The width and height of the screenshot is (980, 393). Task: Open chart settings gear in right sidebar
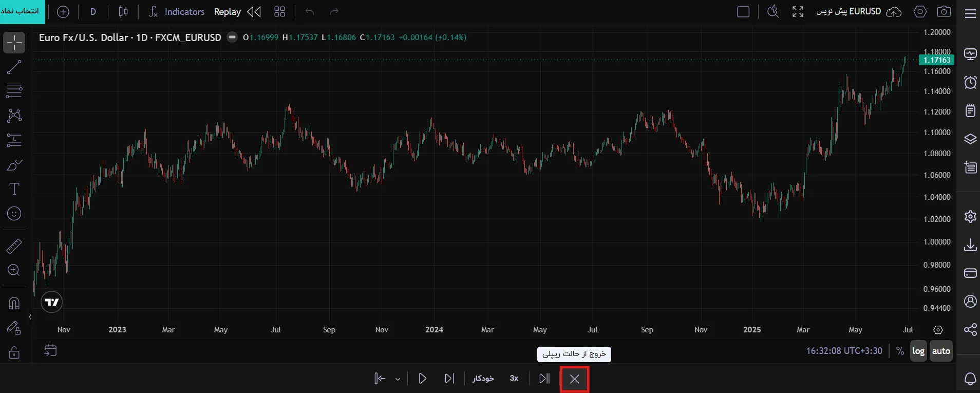970,216
